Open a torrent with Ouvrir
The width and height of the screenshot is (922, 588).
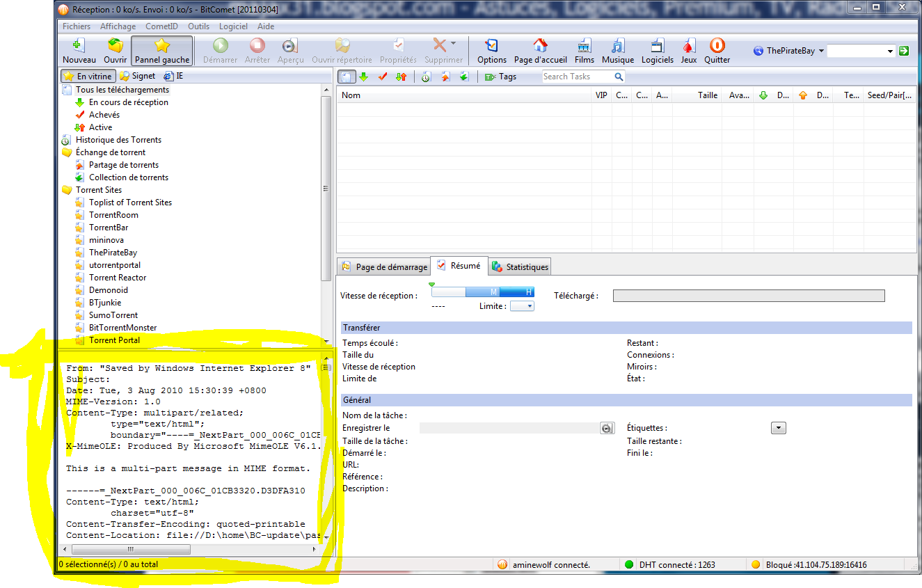pyautogui.click(x=116, y=51)
